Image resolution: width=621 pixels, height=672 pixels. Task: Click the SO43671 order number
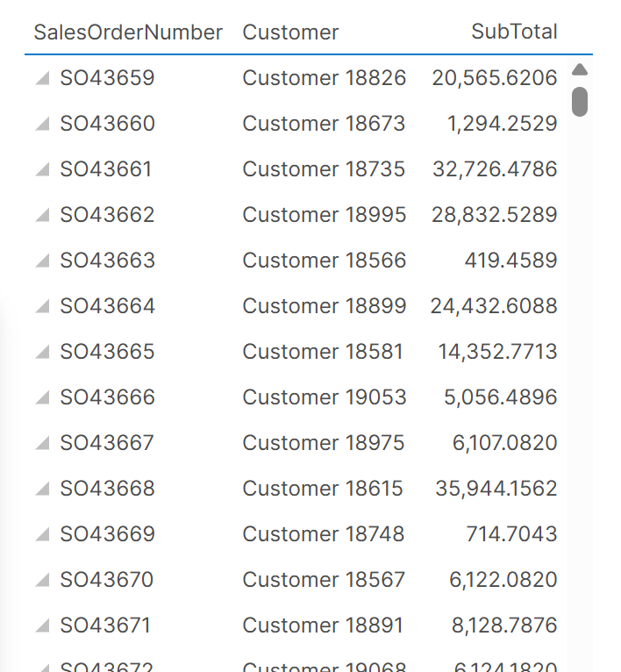point(105,626)
